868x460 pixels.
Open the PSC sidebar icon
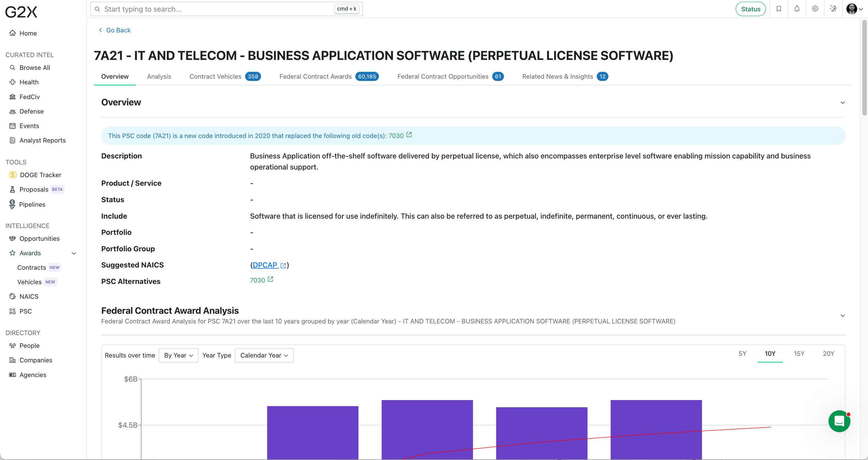tap(12, 311)
